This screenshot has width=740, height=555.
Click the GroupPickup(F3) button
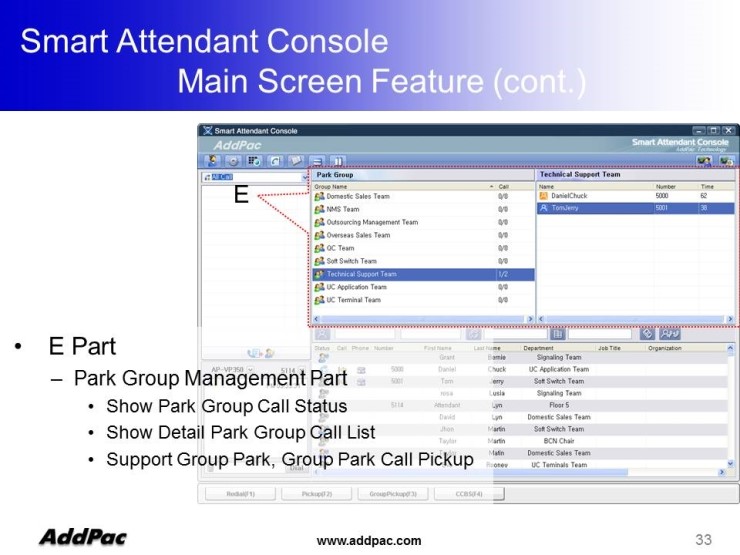[x=393, y=494]
